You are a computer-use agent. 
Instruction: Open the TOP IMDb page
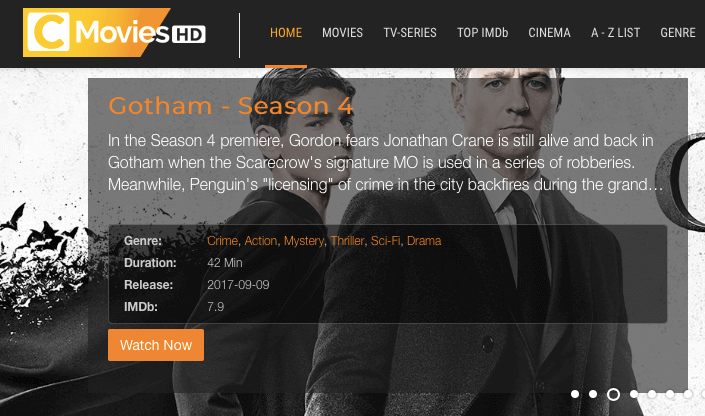pos(482,33)
